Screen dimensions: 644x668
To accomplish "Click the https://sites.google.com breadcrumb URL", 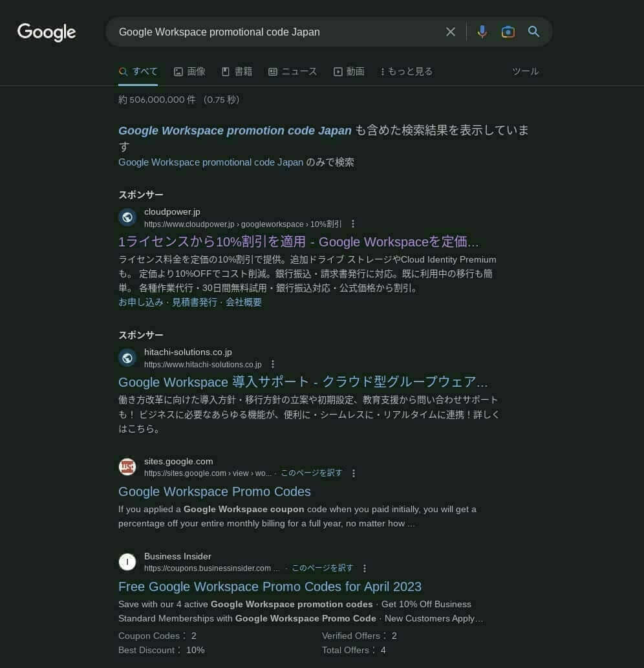I will 208,473.
